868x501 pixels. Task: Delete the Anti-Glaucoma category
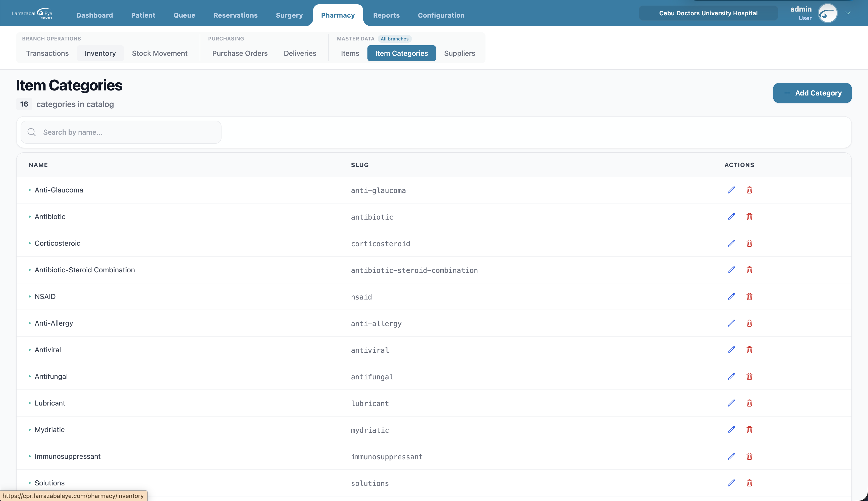pyautogui.click(x=749, y=190)
